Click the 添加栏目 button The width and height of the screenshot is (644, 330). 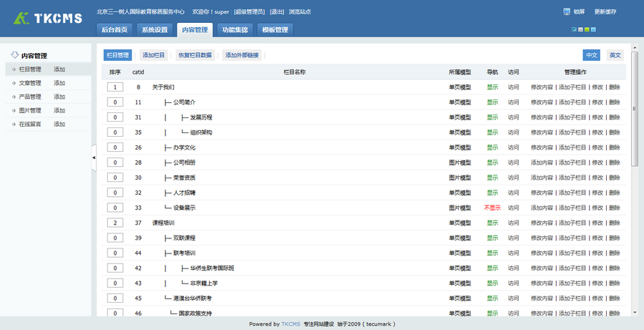[154, 55]
